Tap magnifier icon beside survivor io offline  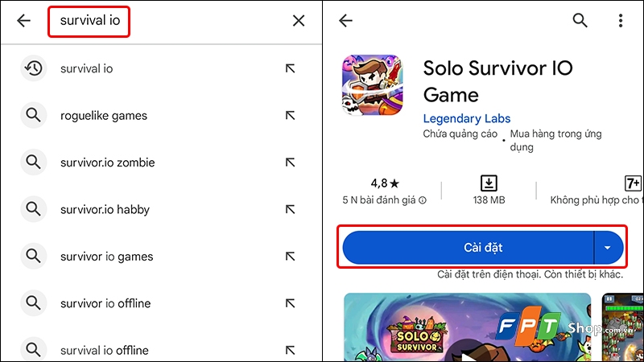tap(33, 303)
